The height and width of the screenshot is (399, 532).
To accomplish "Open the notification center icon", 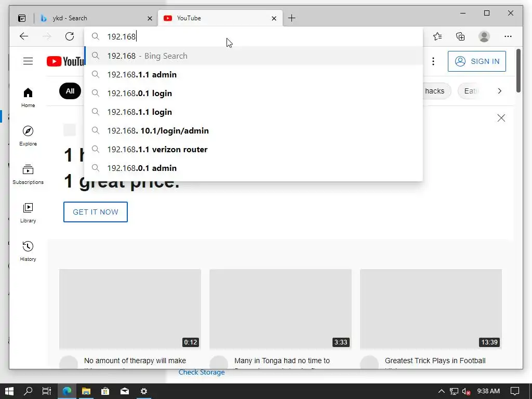I will (515, 391).
